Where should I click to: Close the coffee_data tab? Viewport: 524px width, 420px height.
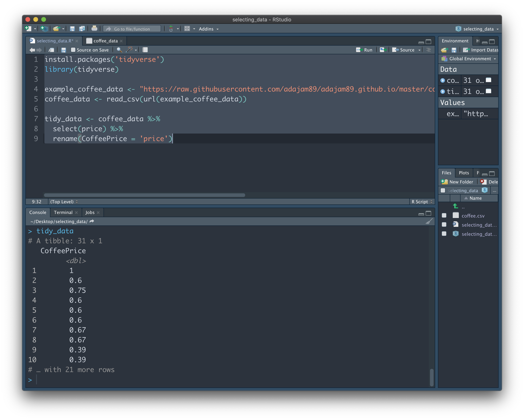(x=121, y=41)
